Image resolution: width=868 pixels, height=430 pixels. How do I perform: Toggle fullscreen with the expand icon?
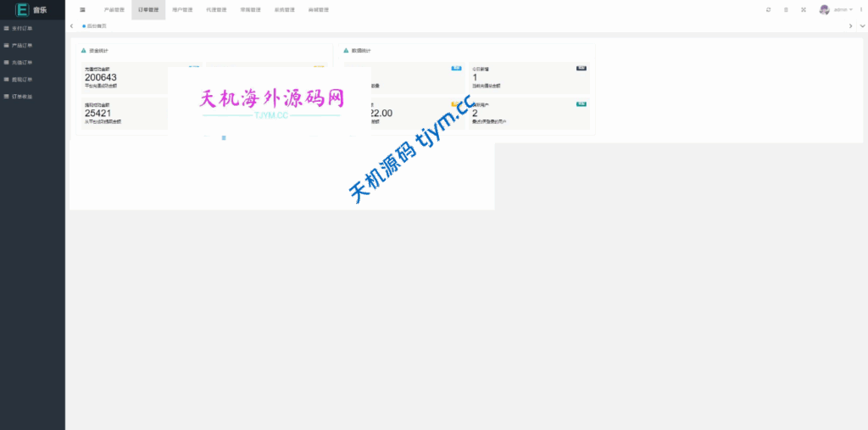(x=803, y=9)
